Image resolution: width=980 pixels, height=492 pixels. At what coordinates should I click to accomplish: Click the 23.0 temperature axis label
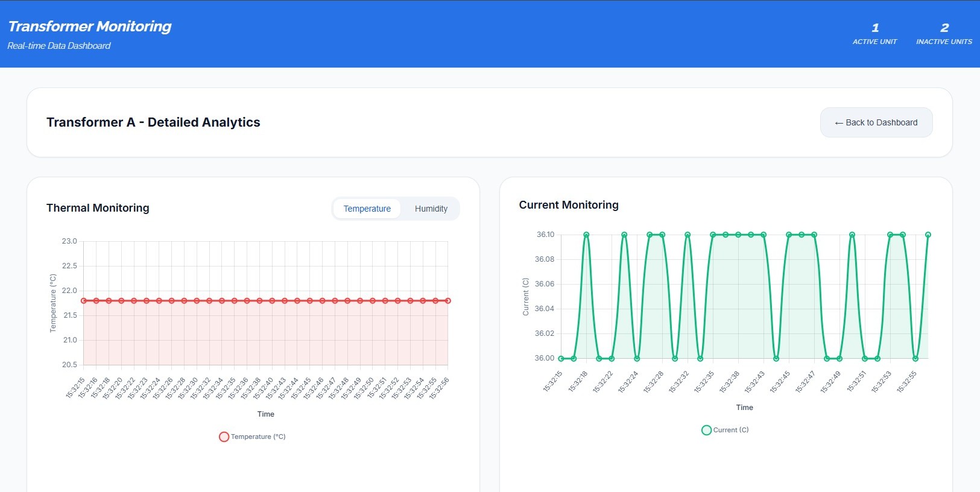pos(69,241)
